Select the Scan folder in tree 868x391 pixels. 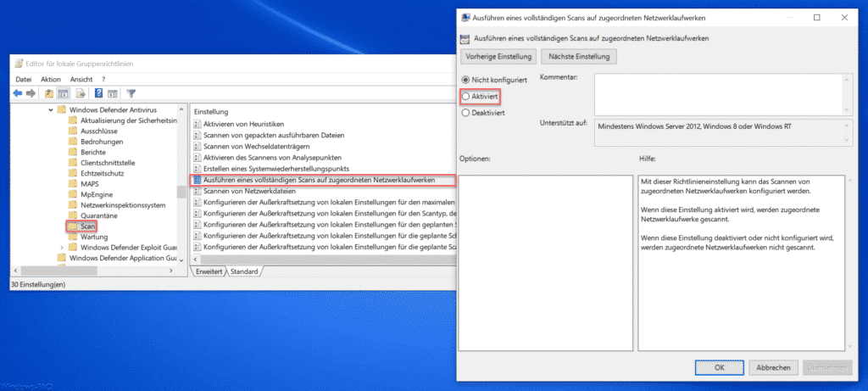pyautogui.click(x=87, y=226)
